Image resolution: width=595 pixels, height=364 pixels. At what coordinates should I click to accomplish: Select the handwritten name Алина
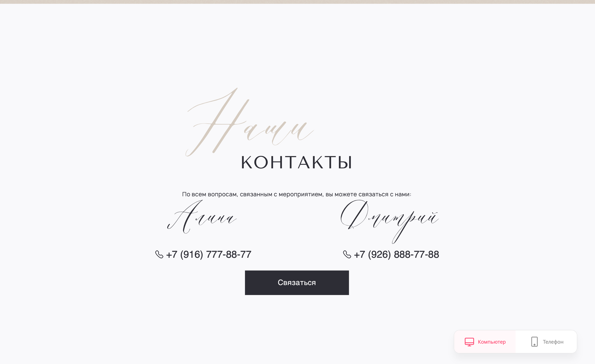(x=202, y=217)
